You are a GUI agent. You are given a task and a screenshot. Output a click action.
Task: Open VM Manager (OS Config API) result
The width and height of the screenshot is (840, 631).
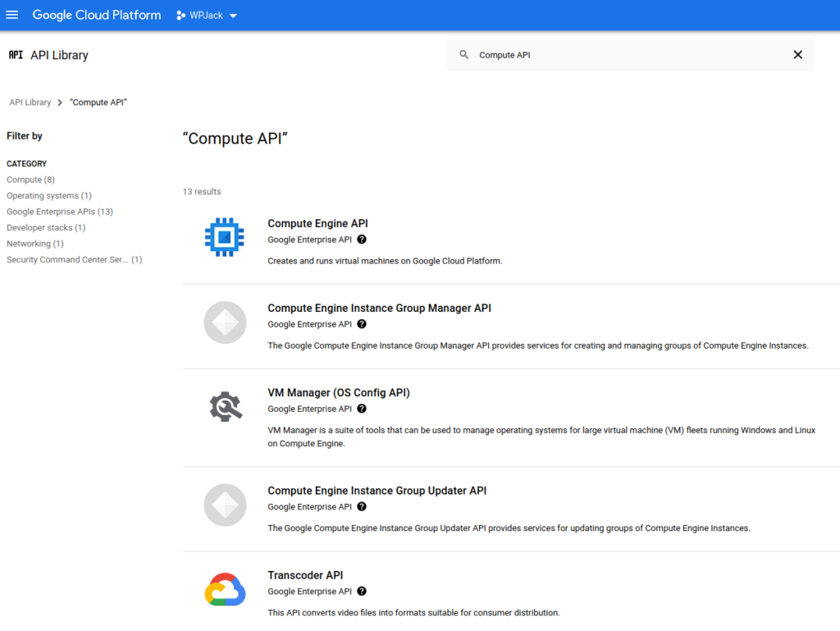[339, 393]
